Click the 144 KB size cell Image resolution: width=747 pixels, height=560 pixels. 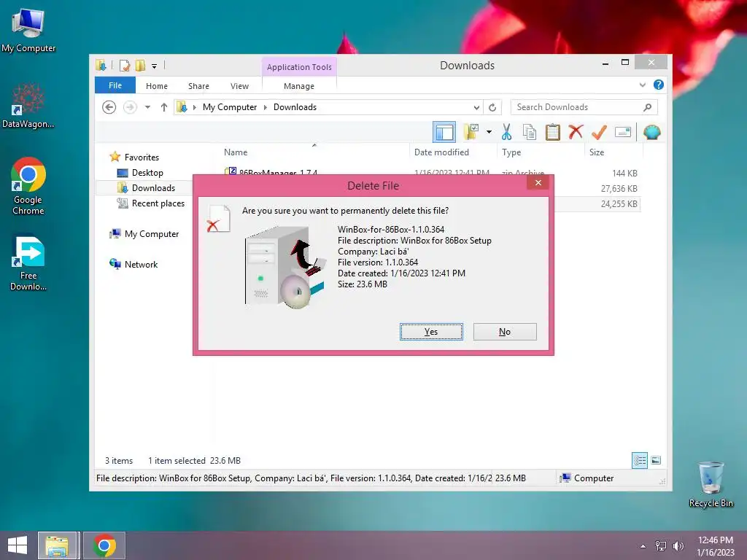pos(624,174)
